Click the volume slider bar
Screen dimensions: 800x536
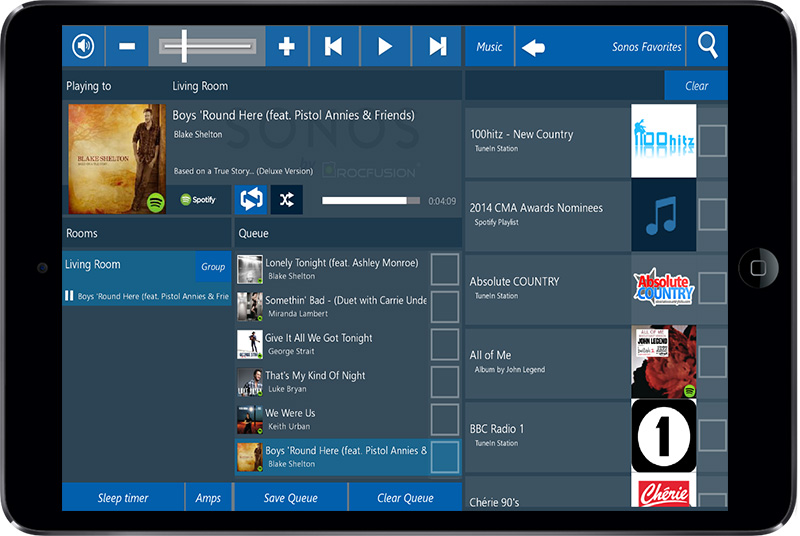207,46
